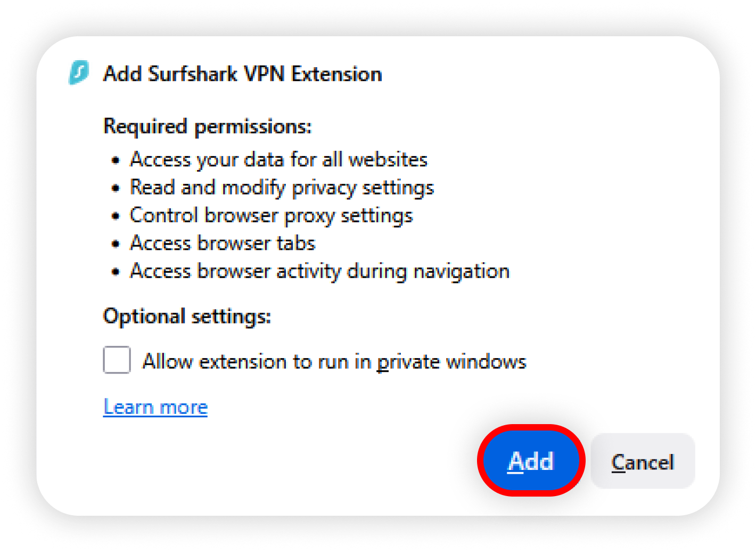
Task: Select 'Control browser proxy settings' text
Action: (271, 215)
